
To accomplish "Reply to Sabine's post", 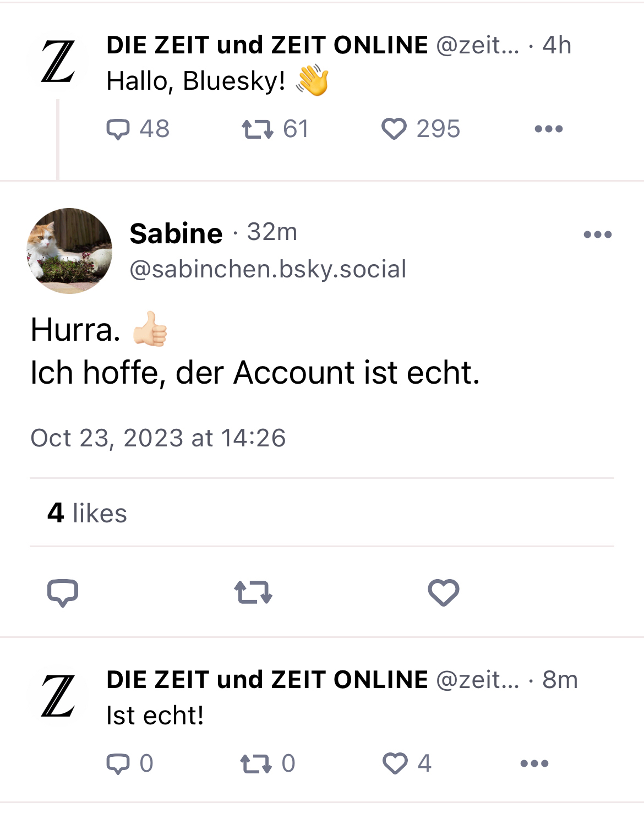I will (x=63, y=593).
